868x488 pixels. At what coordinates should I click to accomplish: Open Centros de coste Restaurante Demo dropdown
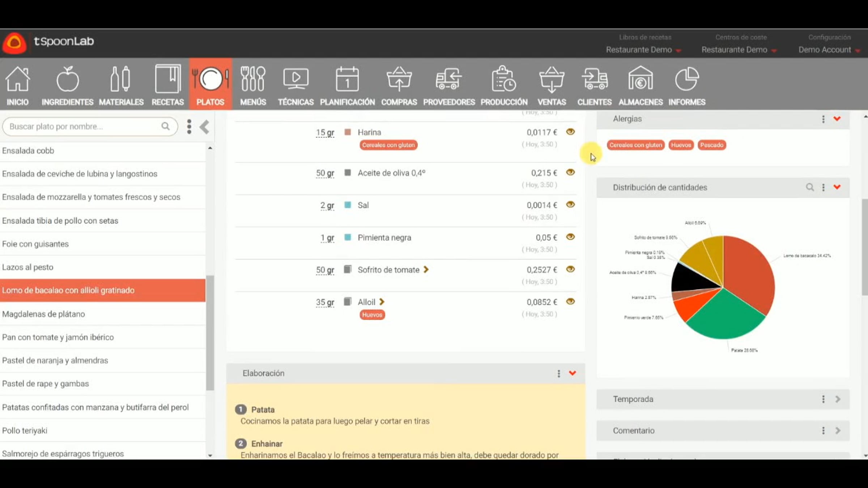click(x=739, y=50)
